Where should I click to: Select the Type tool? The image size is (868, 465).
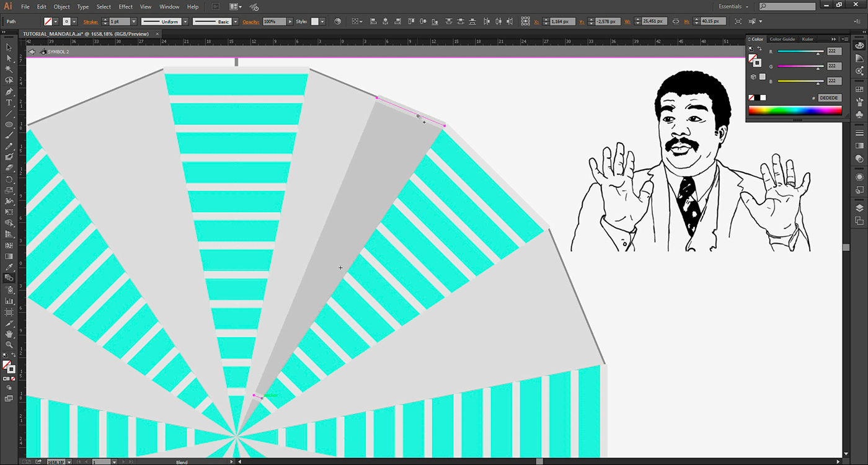click(9, 103)
